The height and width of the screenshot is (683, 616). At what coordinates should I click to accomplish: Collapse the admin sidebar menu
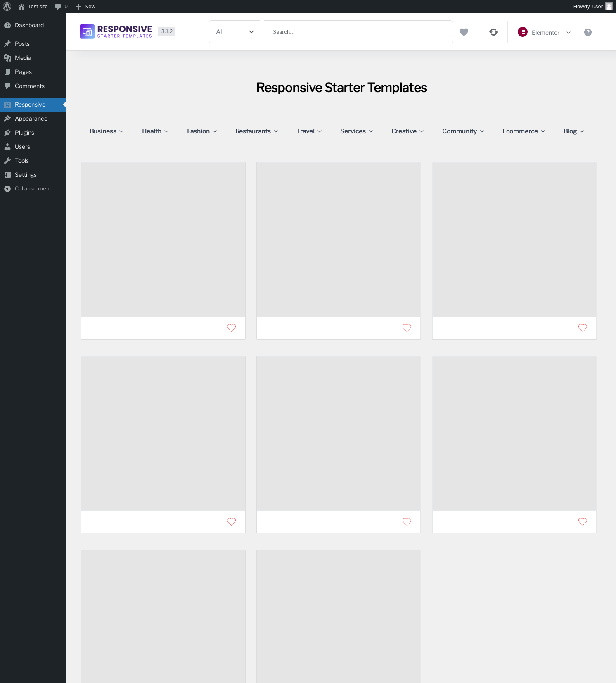pos(33,189)
